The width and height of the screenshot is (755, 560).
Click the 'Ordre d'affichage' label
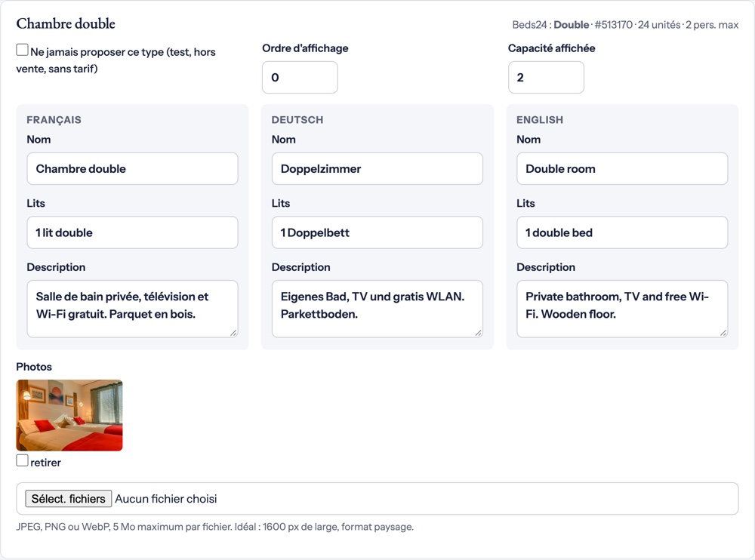point(305,48)
